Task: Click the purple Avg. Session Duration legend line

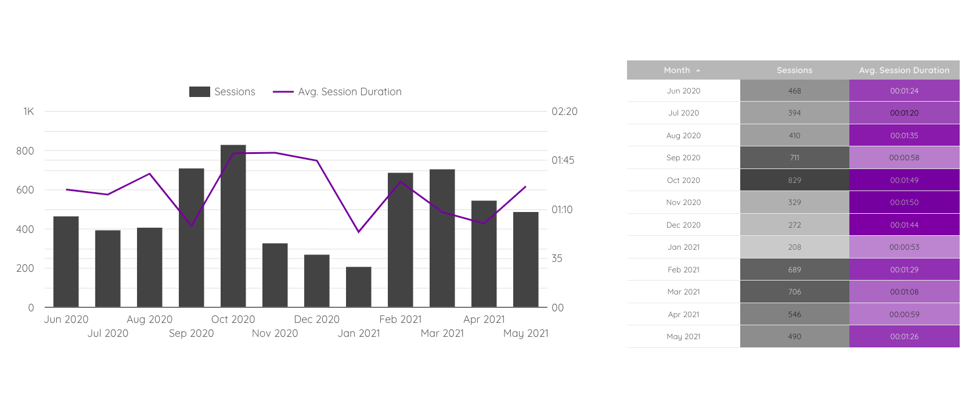Action: tap(283, 92)
